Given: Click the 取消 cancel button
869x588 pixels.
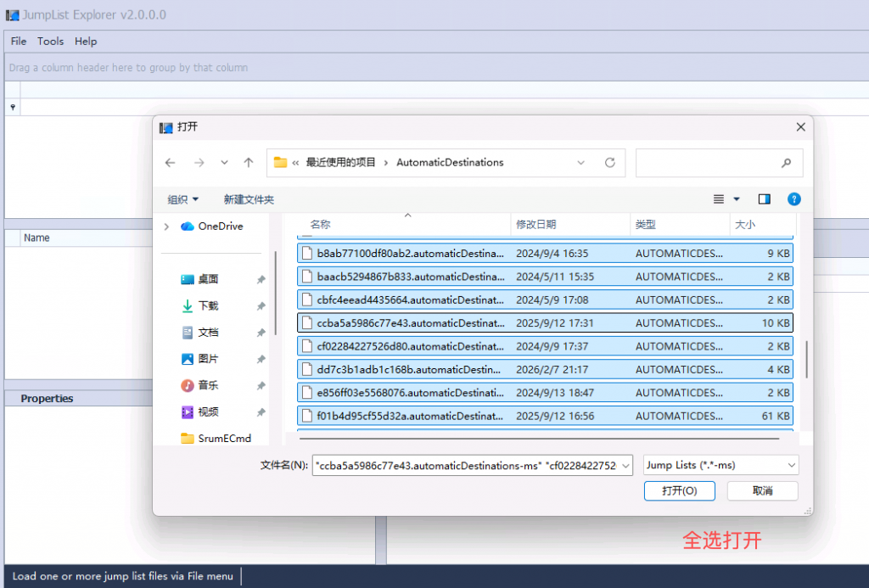Looking at the screenshot, I should click(762, 491).
